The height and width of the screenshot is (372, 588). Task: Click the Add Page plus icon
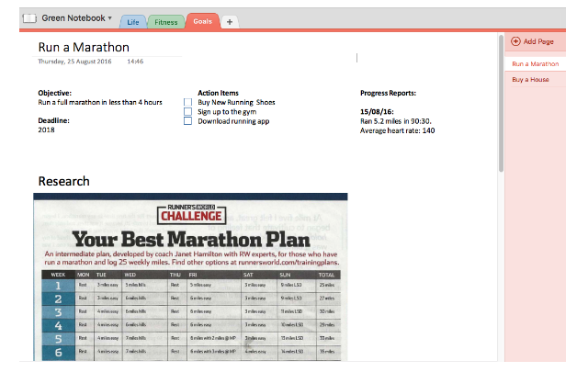(516, 41)
